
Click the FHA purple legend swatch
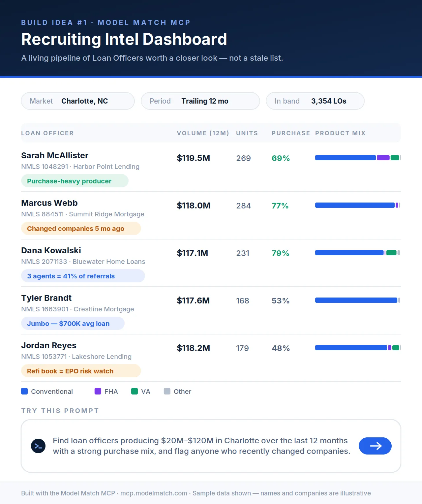point(98,391)
